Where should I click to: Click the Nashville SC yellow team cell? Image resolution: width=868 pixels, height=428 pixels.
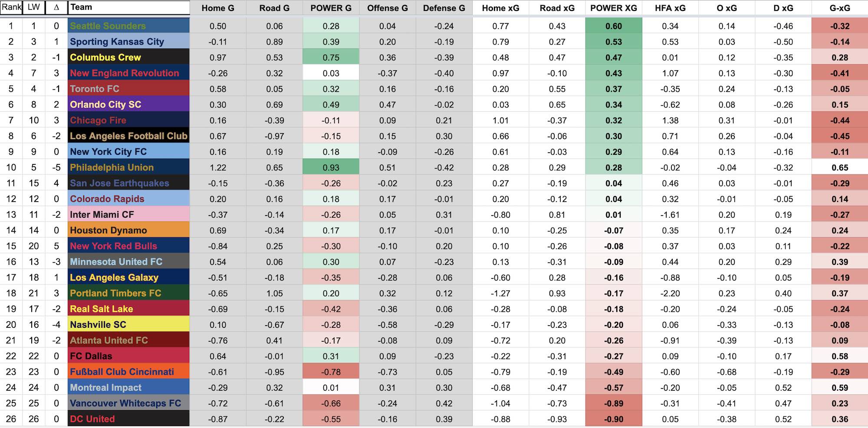(x=128, y=325)
